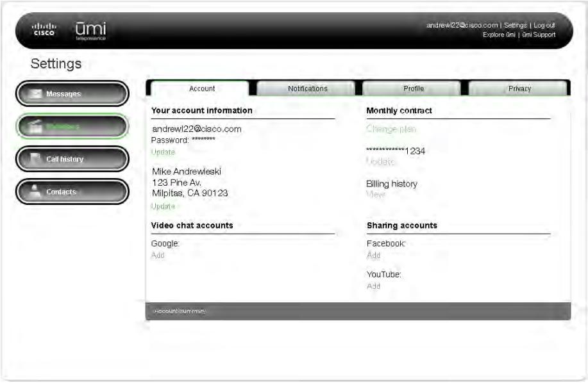Open Settings link in header
Screen dimensions: 588x383
tap(516, 25)
